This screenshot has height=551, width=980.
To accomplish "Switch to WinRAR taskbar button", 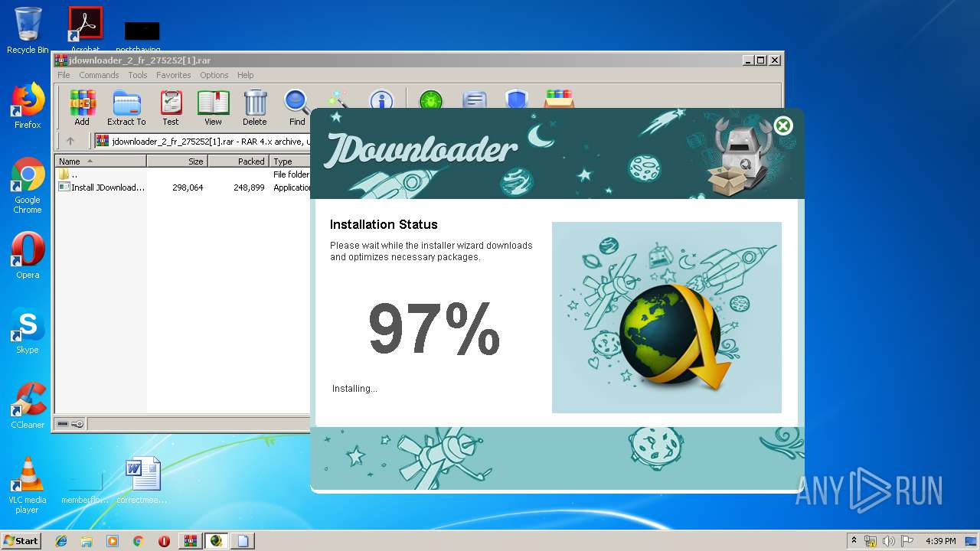I will [x=191, y=541].
